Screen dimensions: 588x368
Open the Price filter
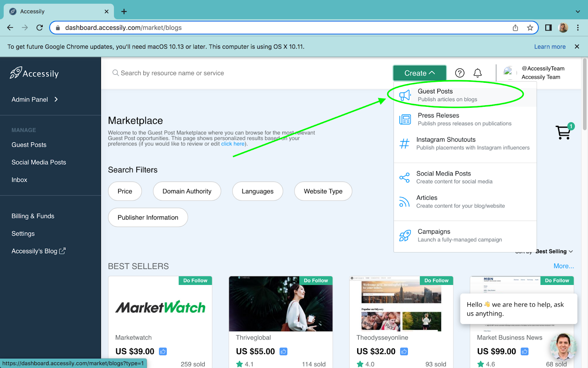click(x=125, y=191)
